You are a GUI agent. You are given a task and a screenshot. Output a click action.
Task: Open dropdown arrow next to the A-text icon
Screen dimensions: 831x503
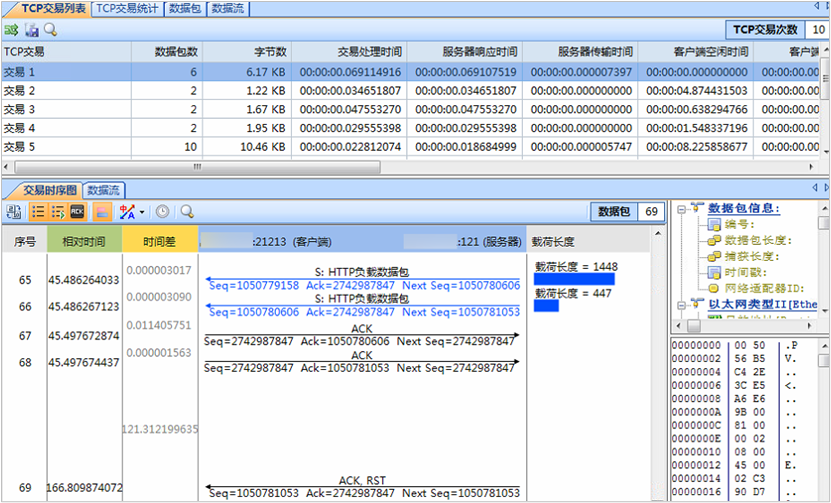coord(143,212)
